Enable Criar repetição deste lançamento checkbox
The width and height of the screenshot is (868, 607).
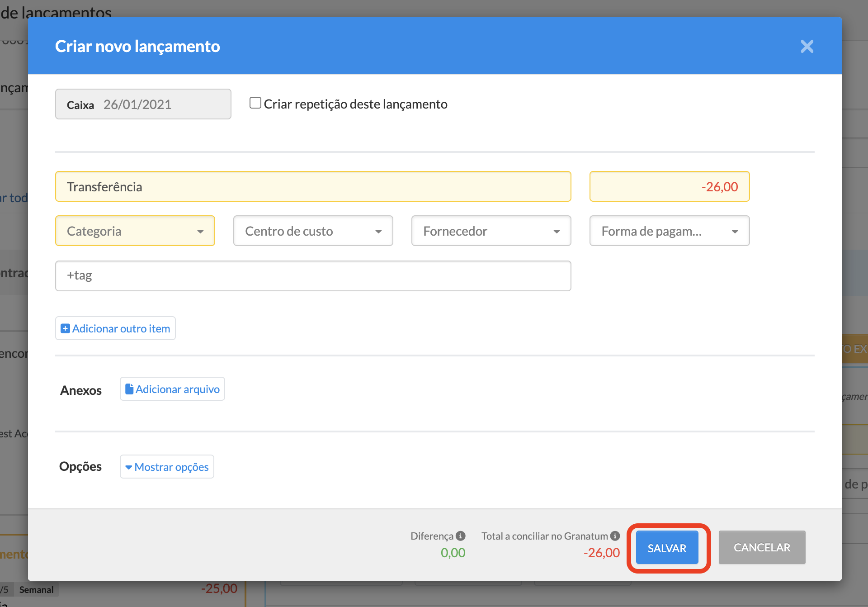click(255, 103)
